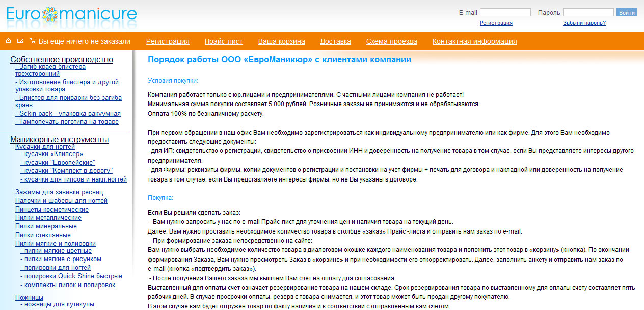This screenshot has height=310, width=644.
Task: Open кусачки "Комплект в дорогу" subcategory
Action: pos(66,170)
